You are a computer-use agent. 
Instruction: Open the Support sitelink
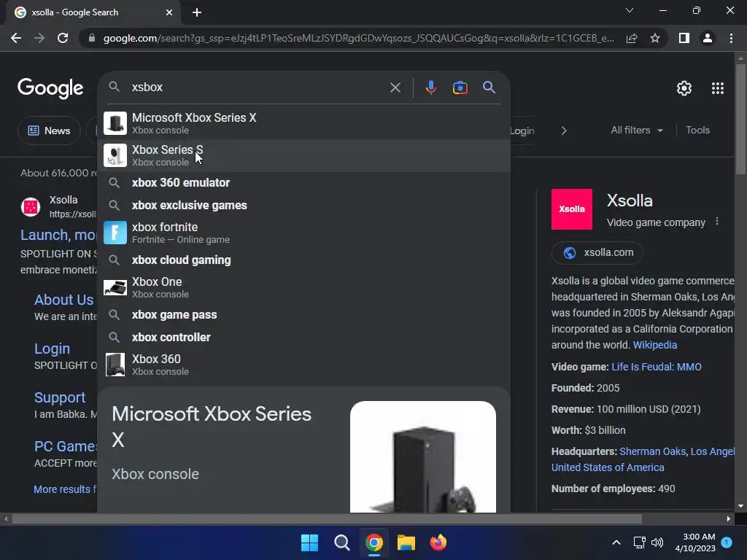(x=60, y=397)
